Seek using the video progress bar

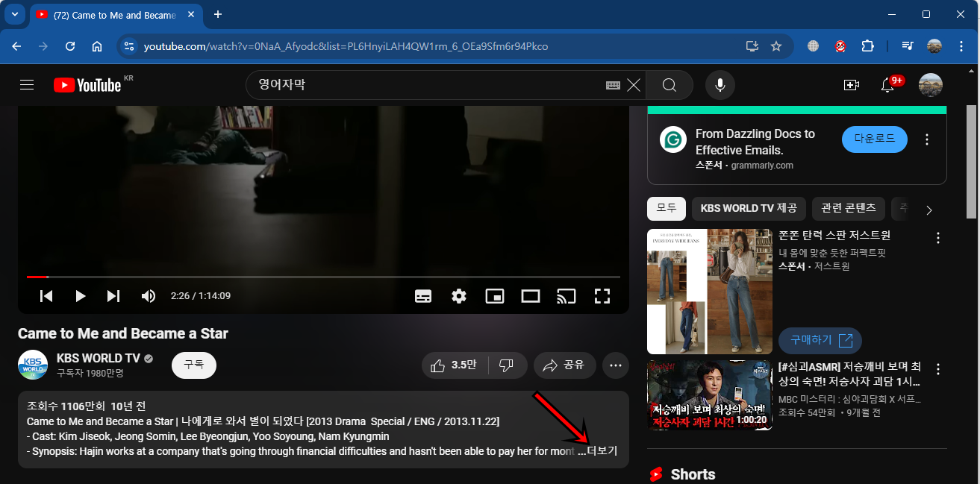point(323,277)
